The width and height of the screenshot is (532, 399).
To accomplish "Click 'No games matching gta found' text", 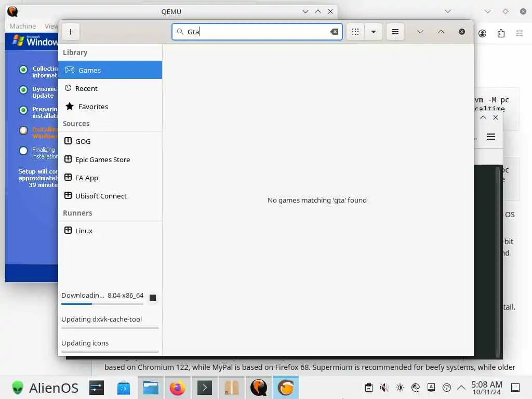I will point(317,200).
